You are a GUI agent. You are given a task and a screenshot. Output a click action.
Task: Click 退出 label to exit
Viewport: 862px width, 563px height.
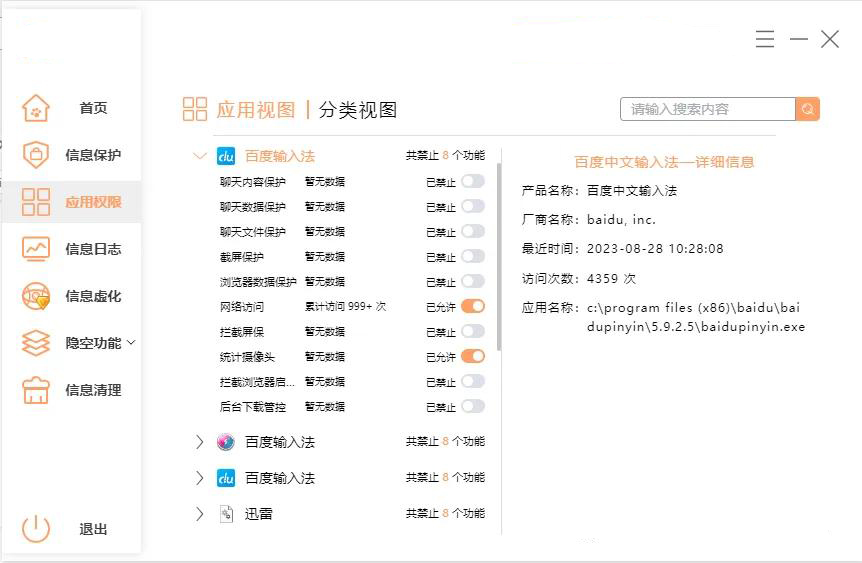(x=93, y=529)
